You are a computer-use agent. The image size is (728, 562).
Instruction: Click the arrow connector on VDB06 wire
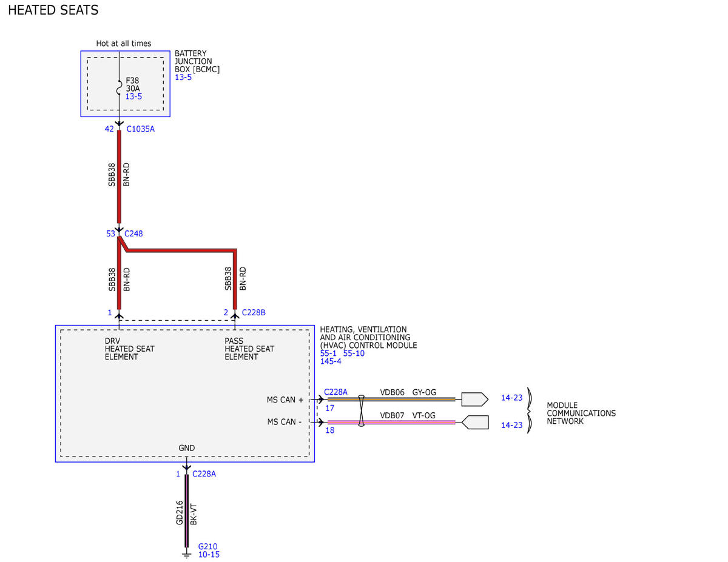[474, 399]
